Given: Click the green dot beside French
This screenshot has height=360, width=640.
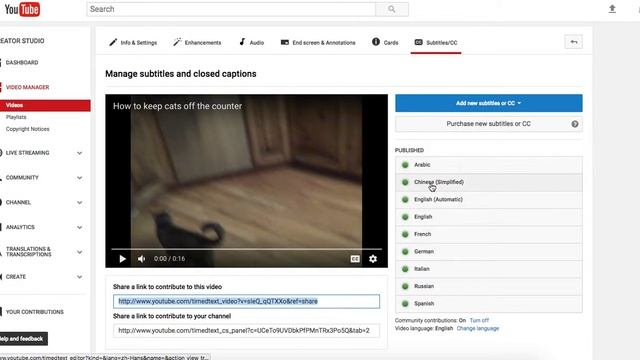Looking at the screenshot, I should (x=405, y=234).
